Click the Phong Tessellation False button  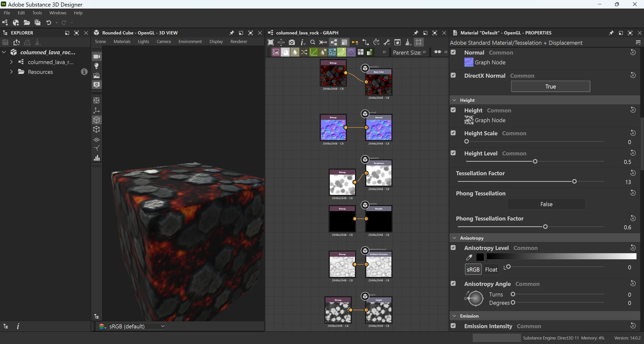click(x=546, y=204)
